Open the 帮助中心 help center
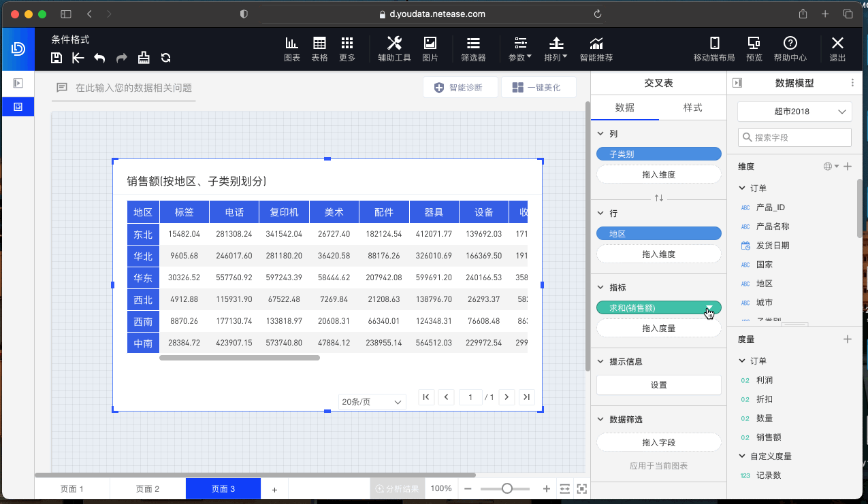 [790, 49]
